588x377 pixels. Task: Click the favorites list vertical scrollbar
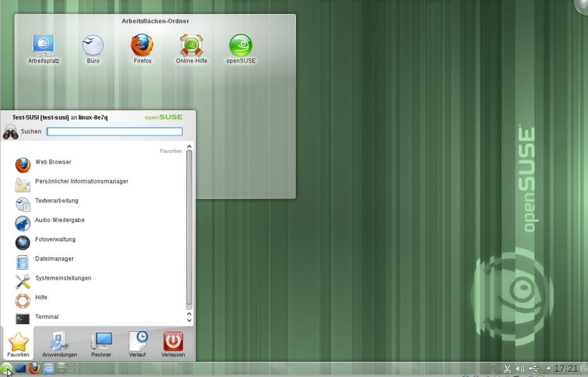(189, 228)
